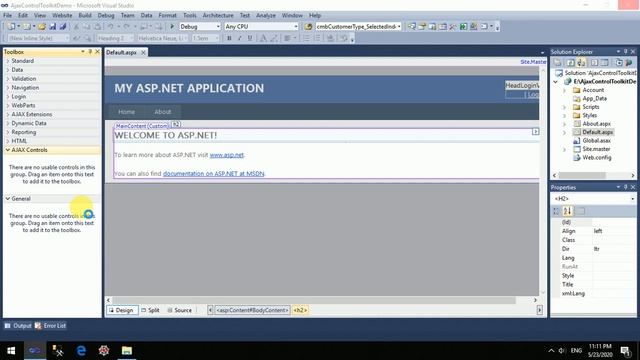Click the Save All icon

click(63, 27)
